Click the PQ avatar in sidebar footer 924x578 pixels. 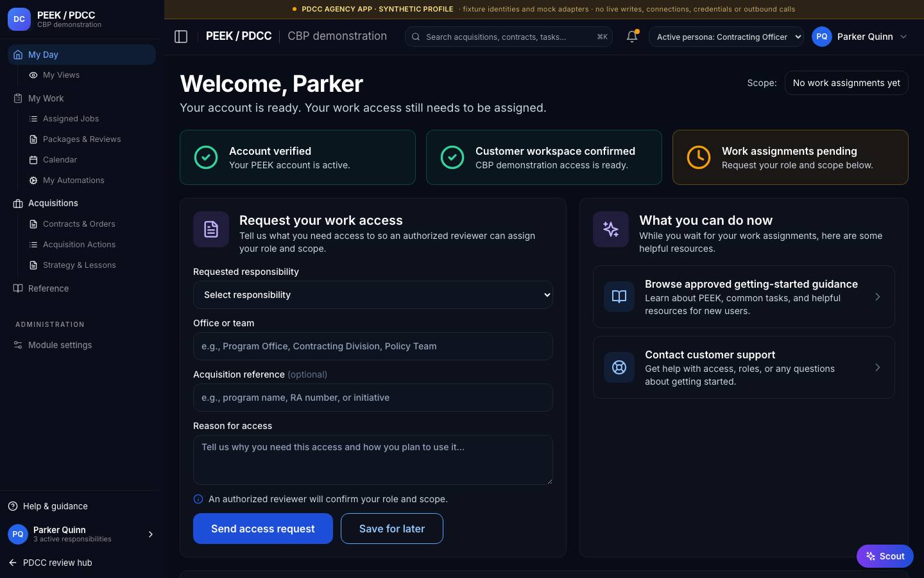18,534
